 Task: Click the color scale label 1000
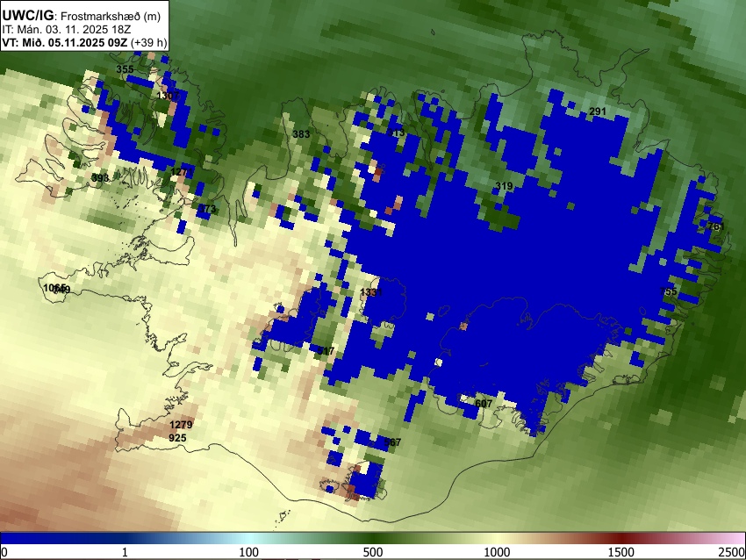click(x=497, y=552)
